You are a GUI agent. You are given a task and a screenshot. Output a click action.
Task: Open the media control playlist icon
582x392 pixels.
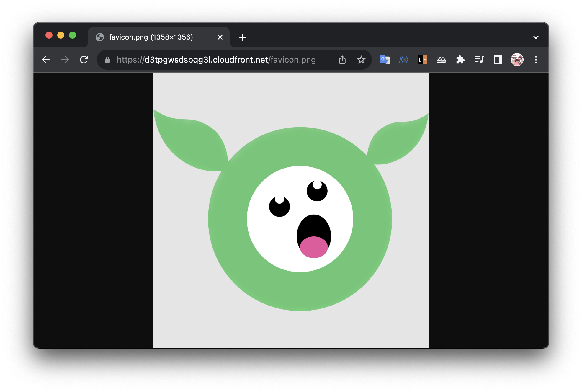click(x=479, y=60)
